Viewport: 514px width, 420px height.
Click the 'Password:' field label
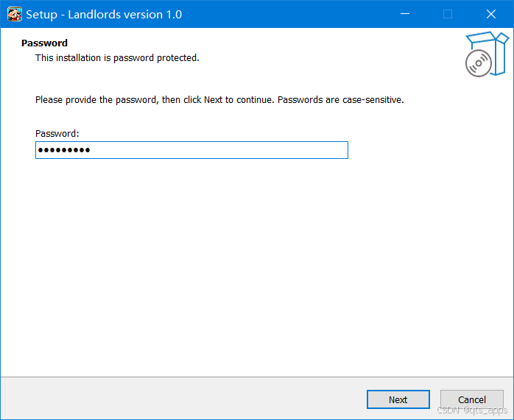click(x=57, y=134)
